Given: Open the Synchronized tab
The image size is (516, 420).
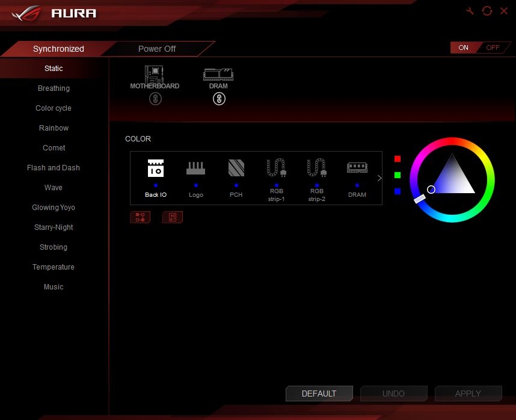Looking at the screenshot, I should (x=58, y=49).
